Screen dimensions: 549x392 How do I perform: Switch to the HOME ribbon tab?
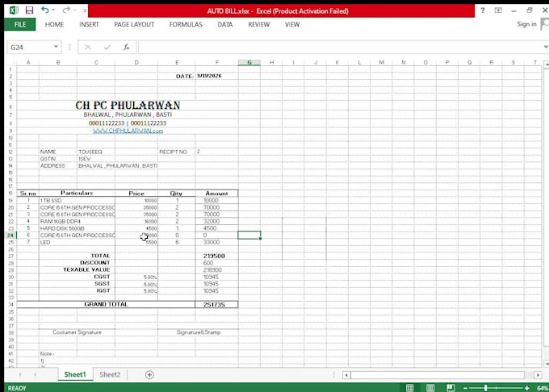tap(54, 24)
